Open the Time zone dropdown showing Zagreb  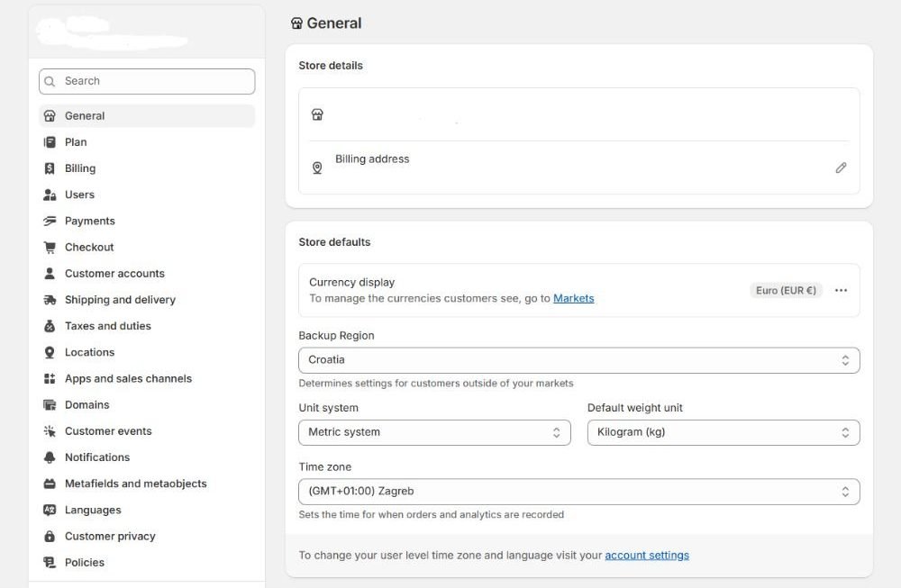(579, 492)
